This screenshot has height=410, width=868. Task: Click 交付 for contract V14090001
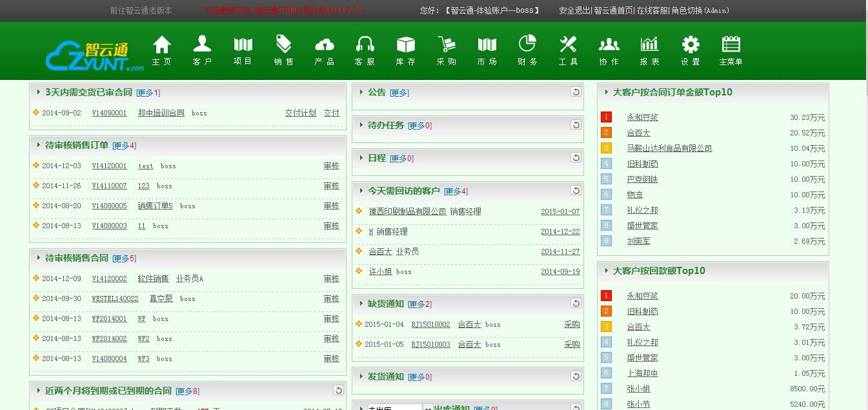[332, 113]
